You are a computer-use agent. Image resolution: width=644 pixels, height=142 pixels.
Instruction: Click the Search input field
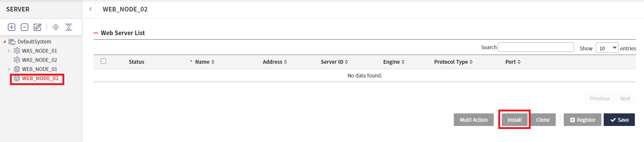pos(536,47)
